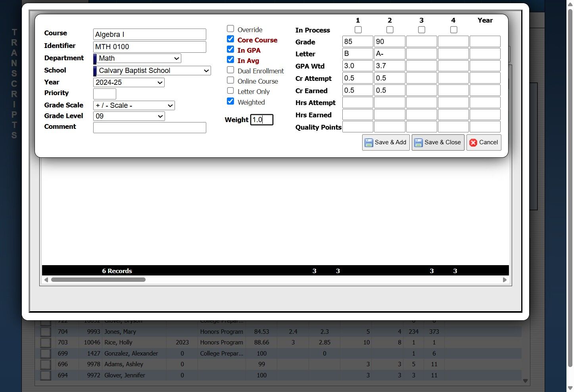This screenshot has height=392, width=574.
Task: Click the right scroll arrow on the records scrollbar
Action: [x=505, y=280]
